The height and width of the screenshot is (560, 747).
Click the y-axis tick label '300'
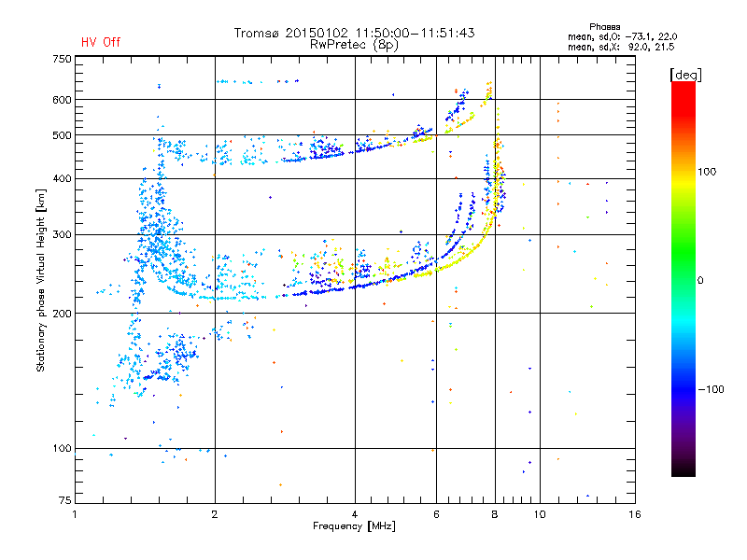click(x=62, y=235)
